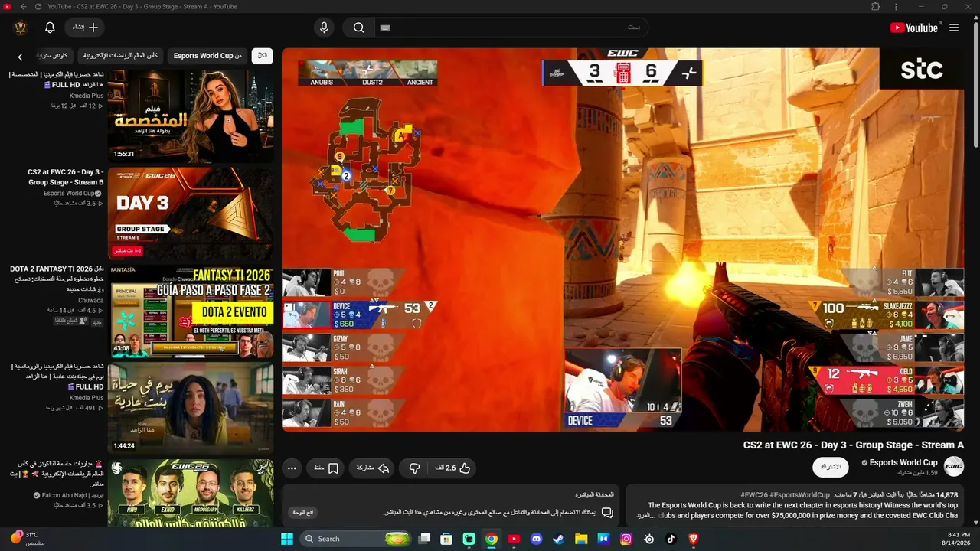Open TikTok from the taskbar
The image size is (980, 551).
(671, 539)
